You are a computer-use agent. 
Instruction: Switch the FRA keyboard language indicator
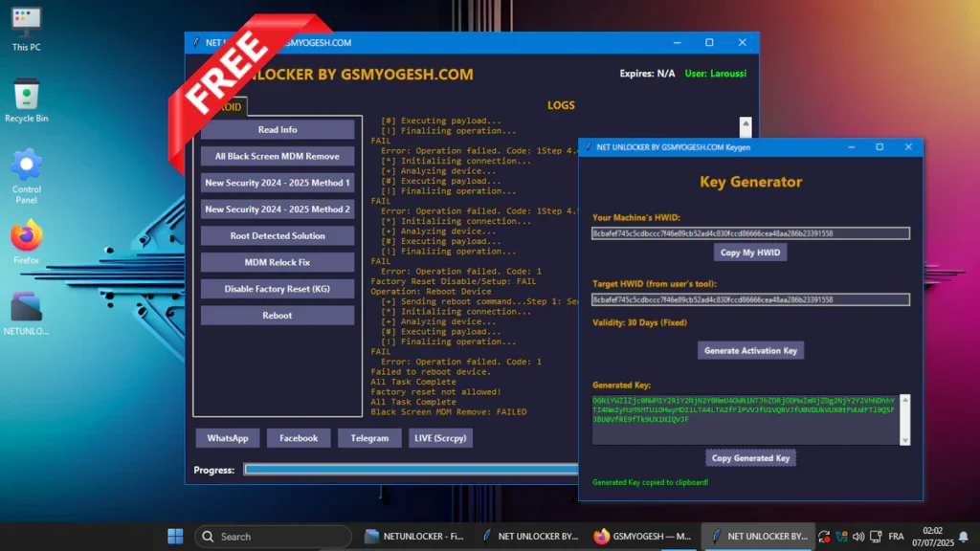coord(896,536)
